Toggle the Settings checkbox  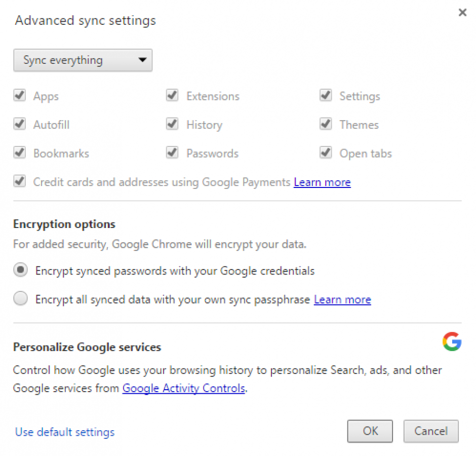pos(326,95)
